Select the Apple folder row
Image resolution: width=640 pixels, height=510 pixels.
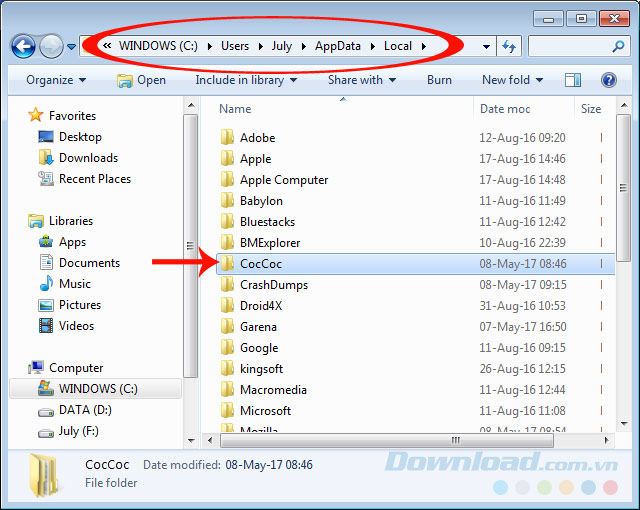pyautogui.click(x=415, y=159)
